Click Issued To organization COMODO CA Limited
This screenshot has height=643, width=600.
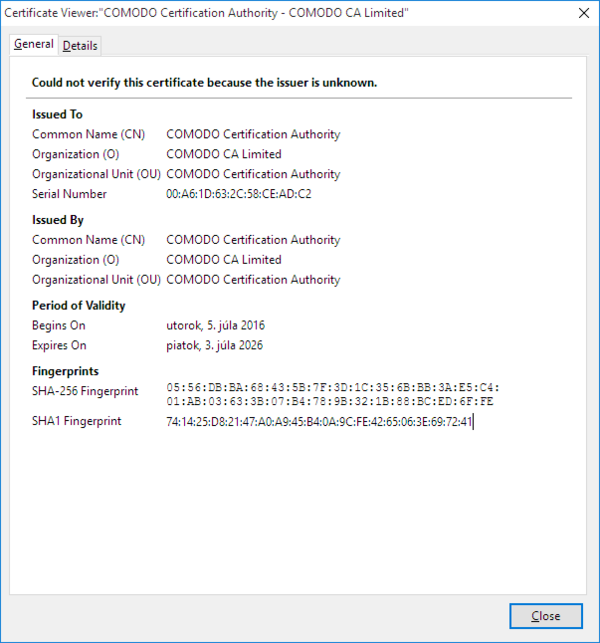coord(224,154)
